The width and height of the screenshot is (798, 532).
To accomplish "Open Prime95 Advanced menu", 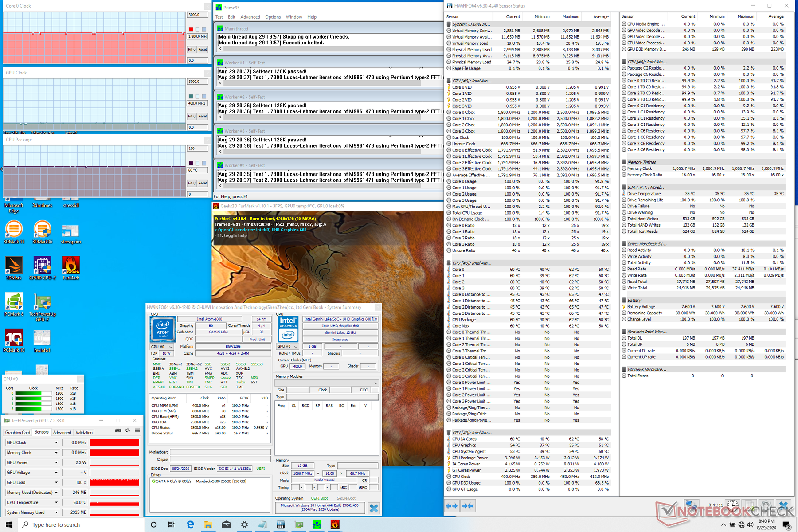I will (x=250, y=17).
